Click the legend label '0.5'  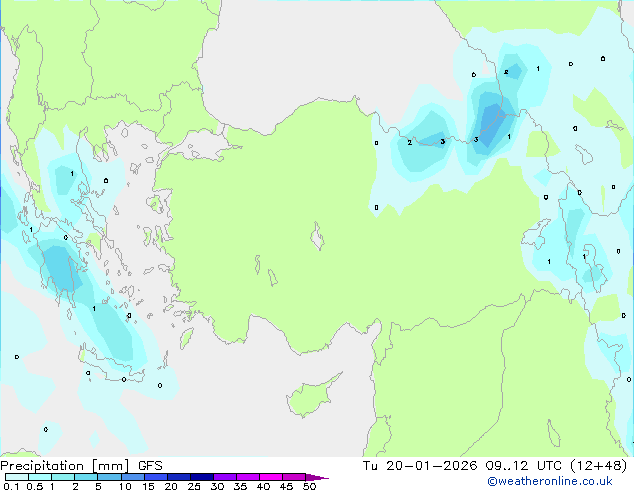pos(35,486)
